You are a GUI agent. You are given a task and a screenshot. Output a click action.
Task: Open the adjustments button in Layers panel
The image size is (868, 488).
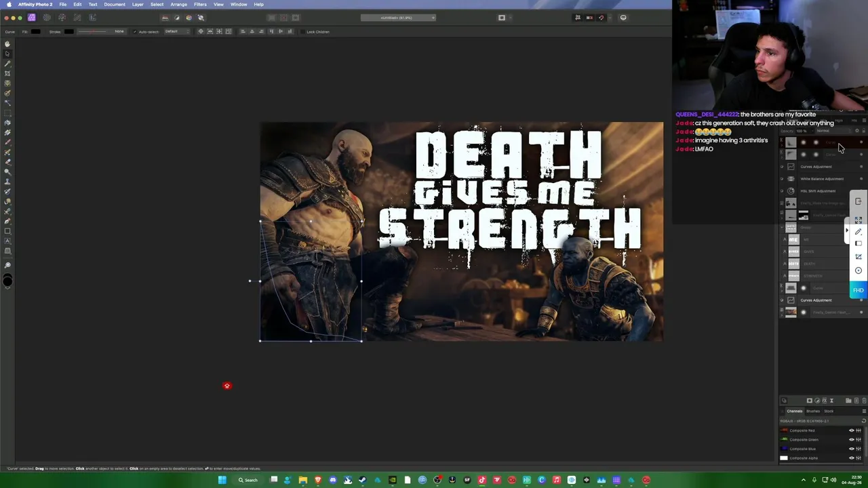pyautogui.click(x=816, y=401)
